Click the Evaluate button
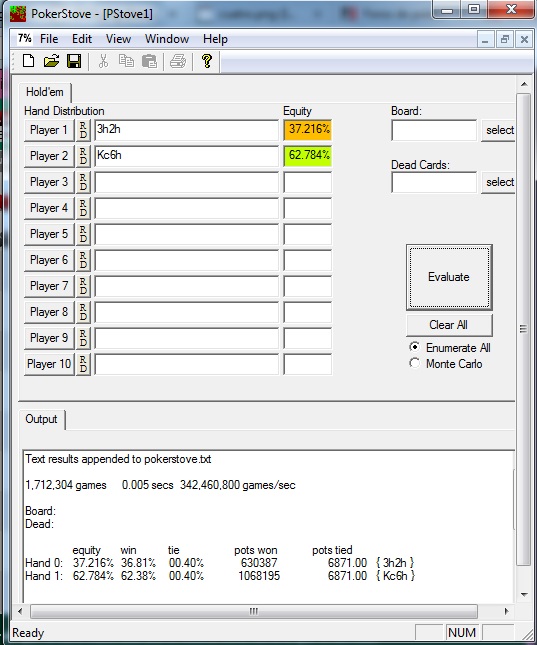537x645 pixels. click(449, 277)
